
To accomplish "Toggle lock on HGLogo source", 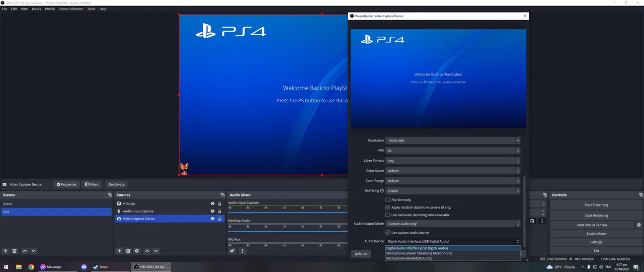I will coord(219,203).
